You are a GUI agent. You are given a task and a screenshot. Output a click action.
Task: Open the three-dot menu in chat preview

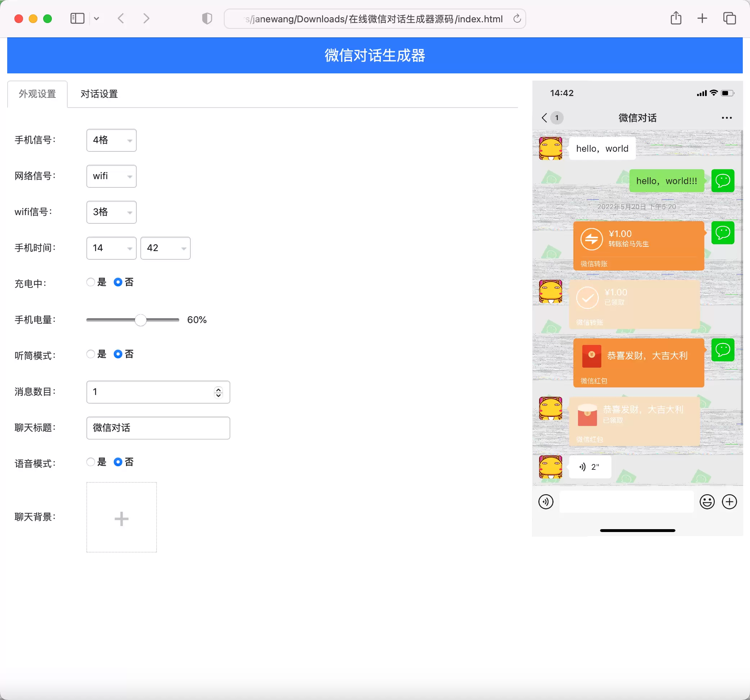coord(727,118)
